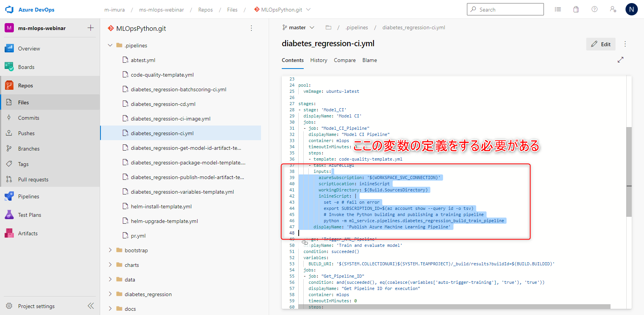Open the Artifacts section icon
The image size is (644, 315).
click(x=9, y=233)
